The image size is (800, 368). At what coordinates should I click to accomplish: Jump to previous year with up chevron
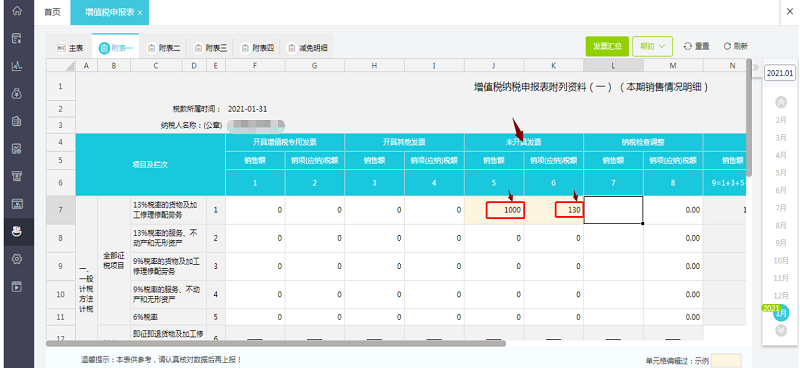781,102
